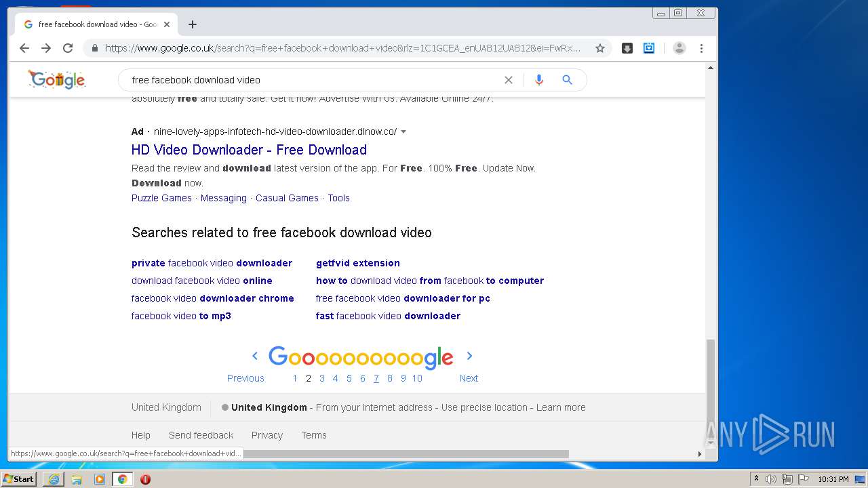Open Learn more location link
Viewport: 868px width, 488px height.
coord(561,407)
